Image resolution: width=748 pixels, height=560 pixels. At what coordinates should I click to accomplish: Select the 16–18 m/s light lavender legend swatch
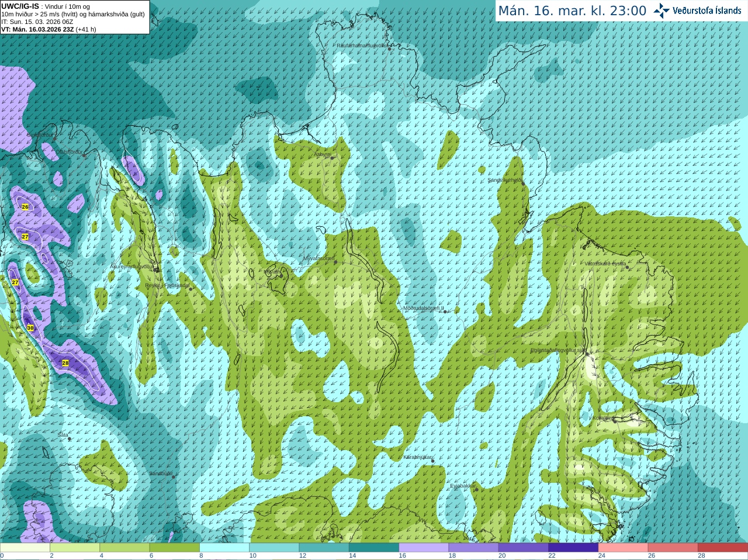pos(424,548)
